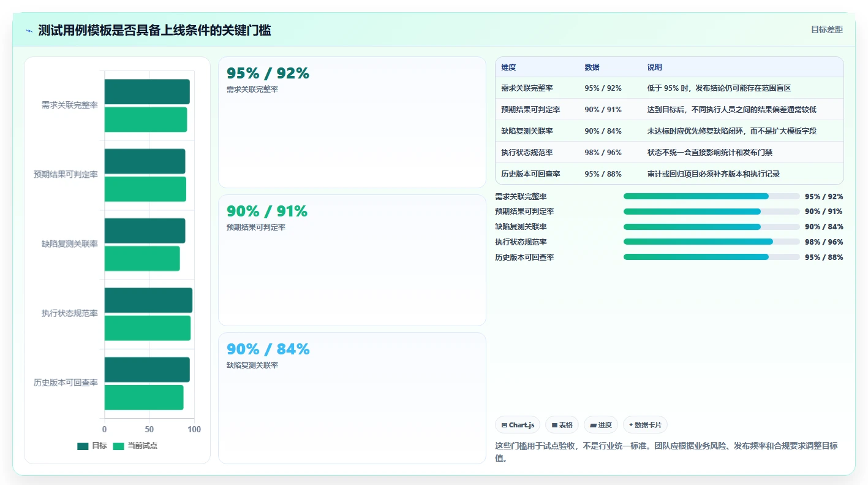Click 缺陷复测关联率 caption in third data card
868x485 pixels.
pos(252,365)
